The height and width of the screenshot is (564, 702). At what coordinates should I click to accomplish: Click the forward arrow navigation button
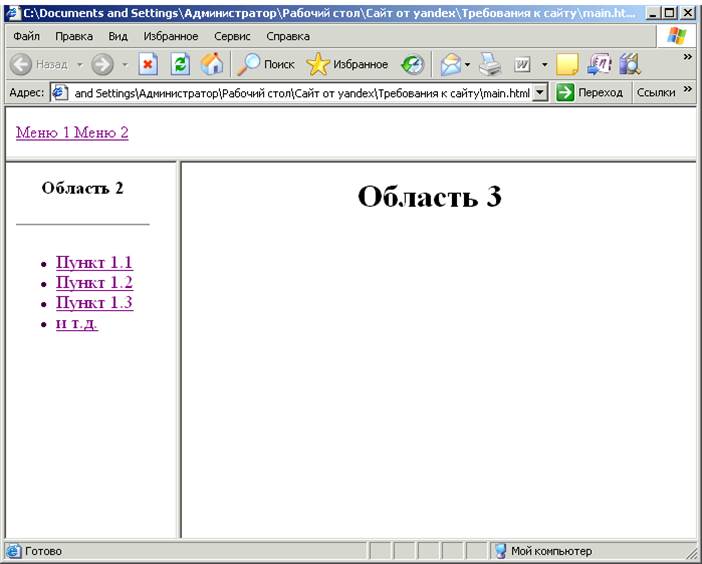[x=102, y=64]
